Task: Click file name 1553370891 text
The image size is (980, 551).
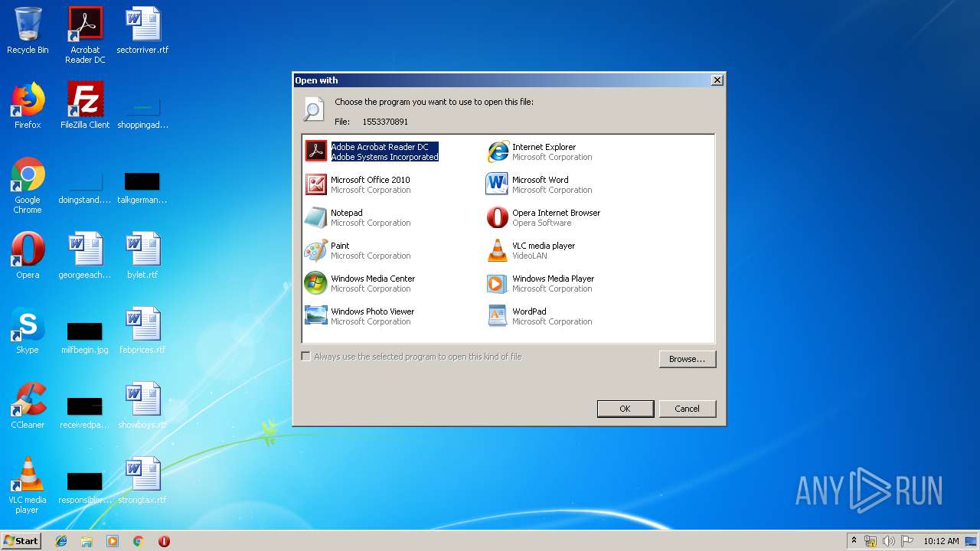Action: click(385, 122)
